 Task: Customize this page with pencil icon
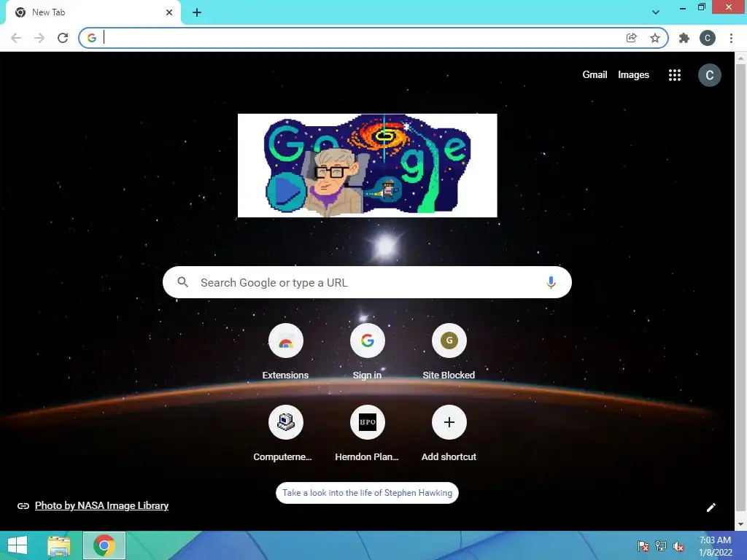tap(711, 507)
